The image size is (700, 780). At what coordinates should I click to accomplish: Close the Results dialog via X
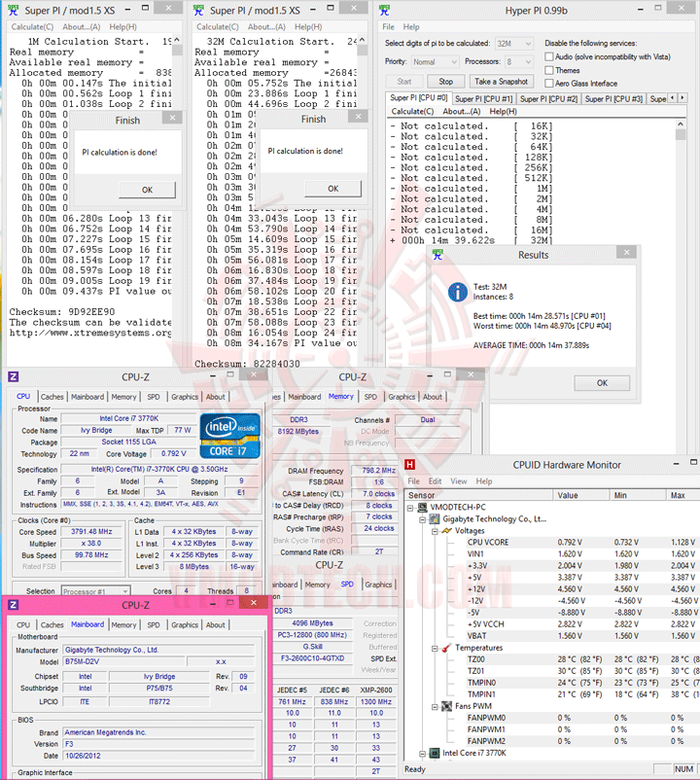coord(626,252)
